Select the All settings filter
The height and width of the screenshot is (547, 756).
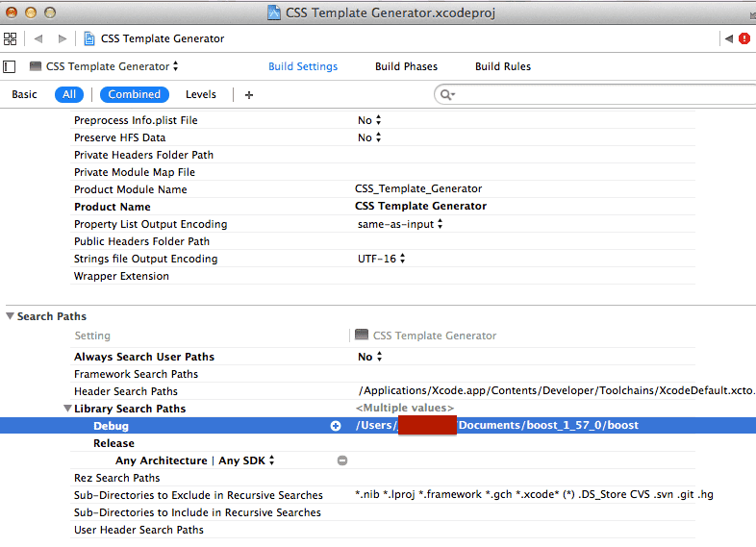coord(69,94)
